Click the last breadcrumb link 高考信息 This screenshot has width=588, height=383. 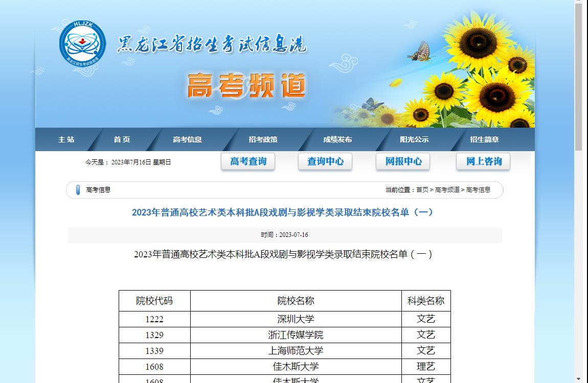[478, 190]
